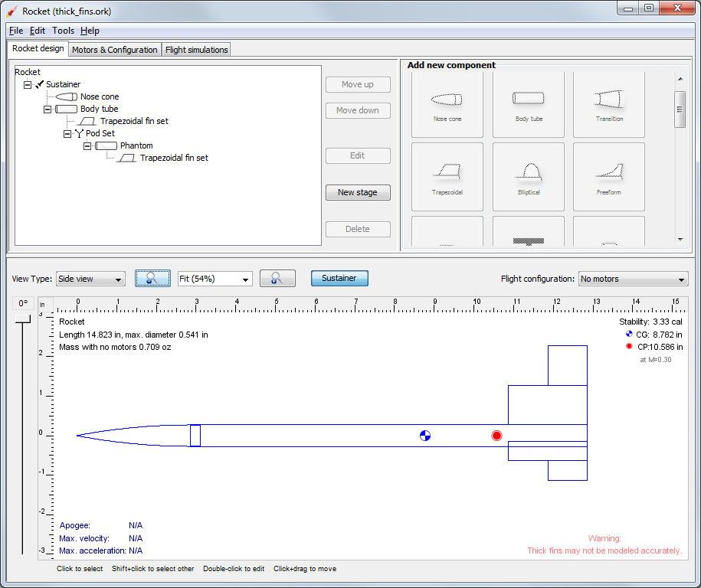Collapse the Pod Set tree node
The image size is (701, 588).
[67, 133]
